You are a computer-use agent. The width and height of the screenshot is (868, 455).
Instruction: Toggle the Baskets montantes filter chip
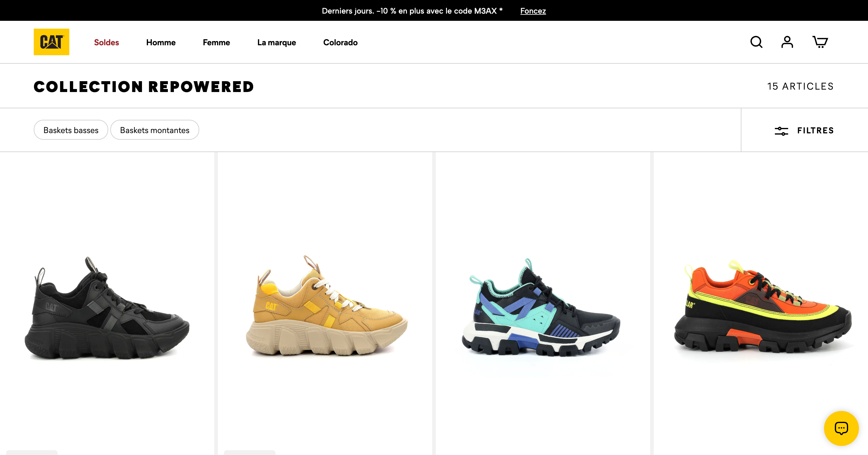[155, 130]
